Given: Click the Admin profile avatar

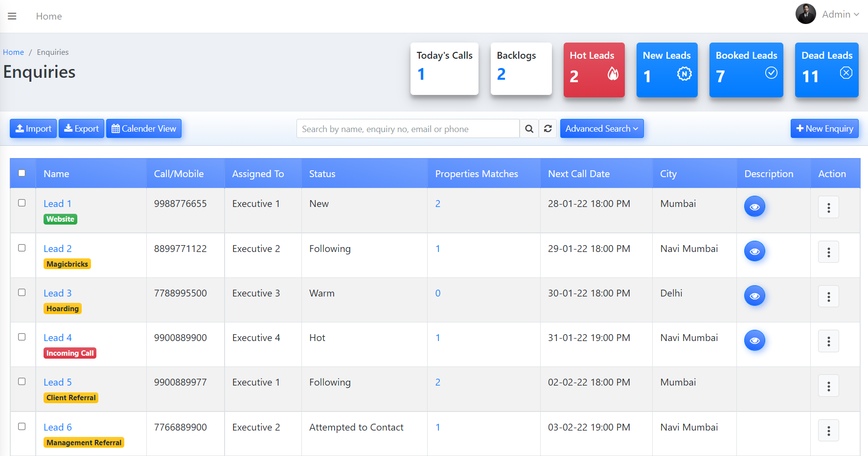Looking at the screenshot, I should [805, 14].
